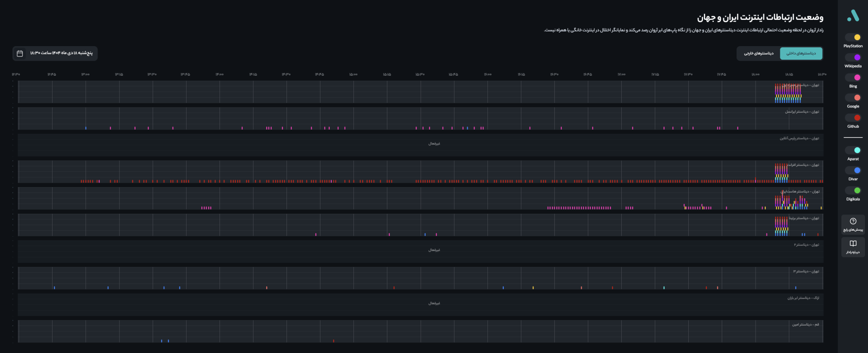
Task: Disable the Digikala toggle
Action: click(853, 190)
